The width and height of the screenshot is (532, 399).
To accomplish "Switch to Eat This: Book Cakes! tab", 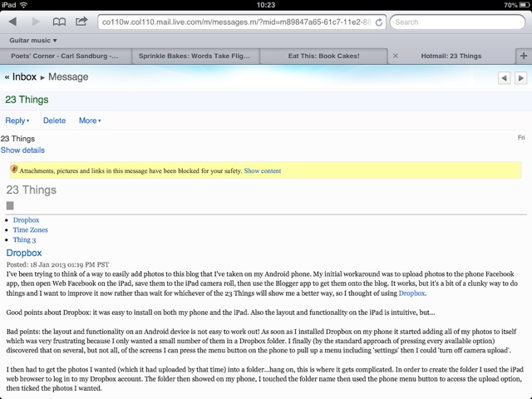I will click(x=323, y=56).
